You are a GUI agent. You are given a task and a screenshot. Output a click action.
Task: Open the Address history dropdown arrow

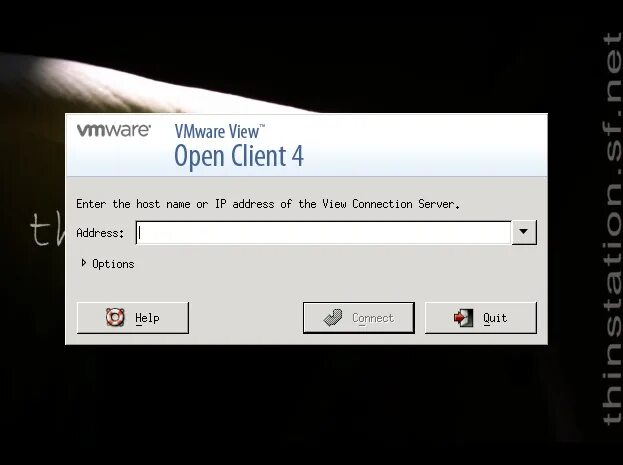pos(524,232)
